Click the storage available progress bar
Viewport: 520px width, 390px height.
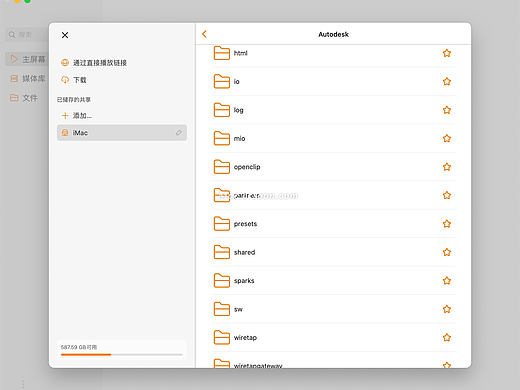point(122,355)
